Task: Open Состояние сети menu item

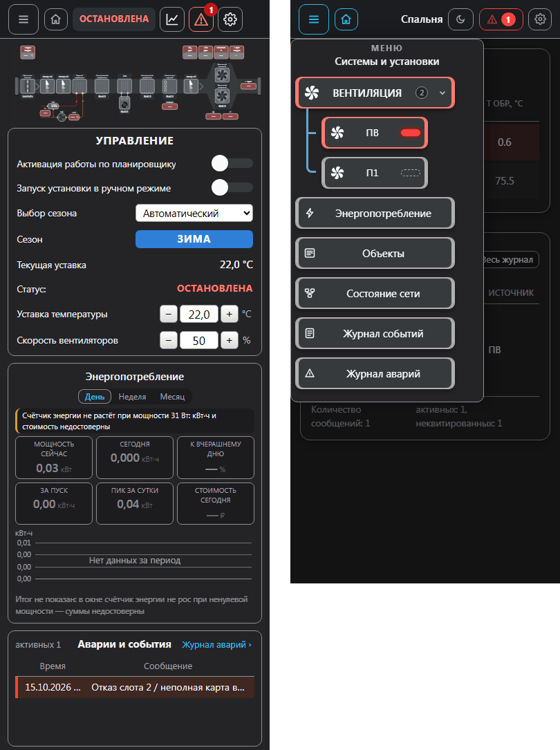Action: (x=375, y=293)
